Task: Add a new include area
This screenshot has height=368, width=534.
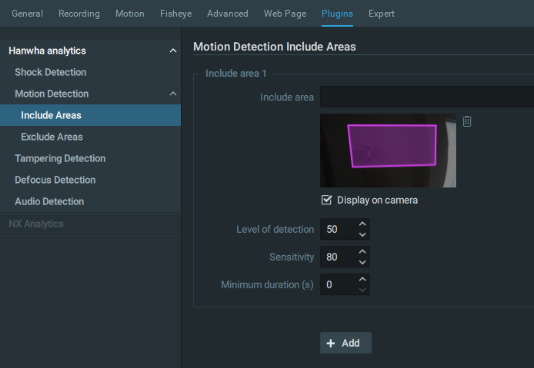Action: pyautogui.click(x=346, y=343)
